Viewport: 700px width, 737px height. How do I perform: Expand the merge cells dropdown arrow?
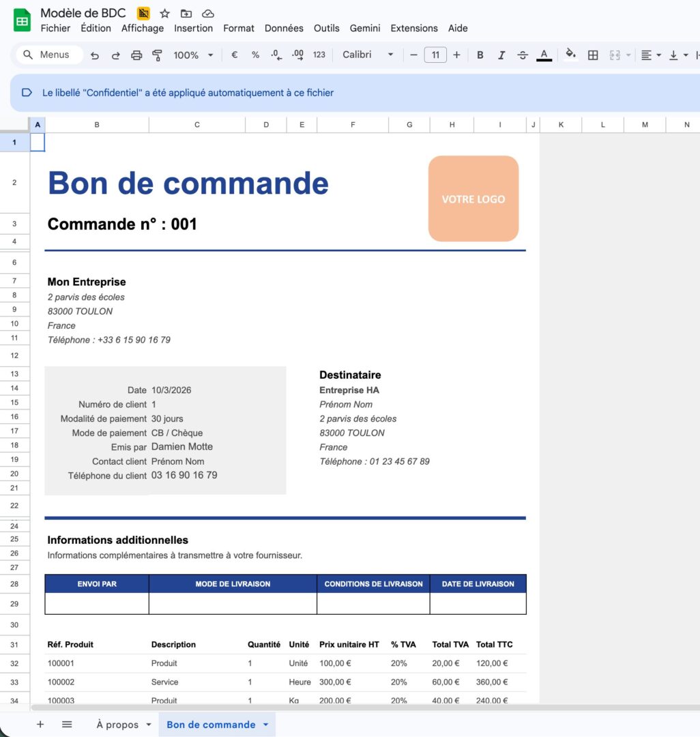(628, 55)
